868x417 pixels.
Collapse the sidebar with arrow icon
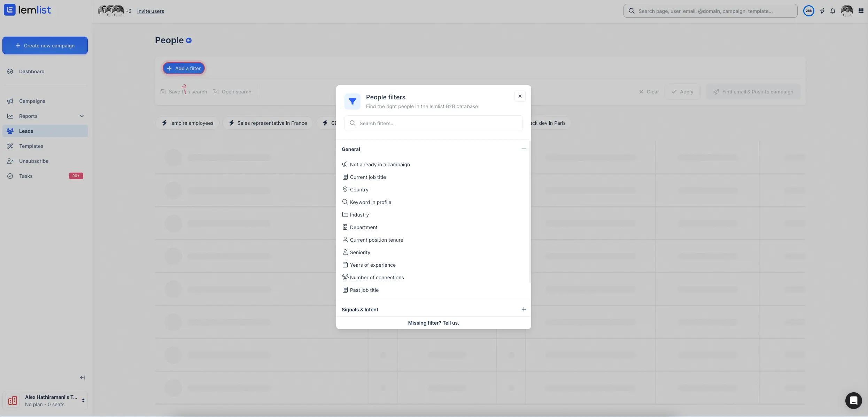click(83, 378)
